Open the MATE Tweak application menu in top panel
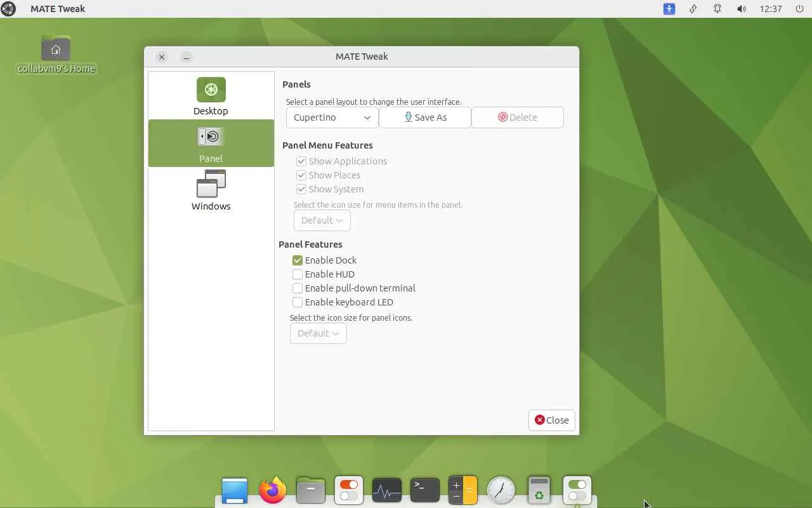812x508 pixels. [x=58, y=9]
